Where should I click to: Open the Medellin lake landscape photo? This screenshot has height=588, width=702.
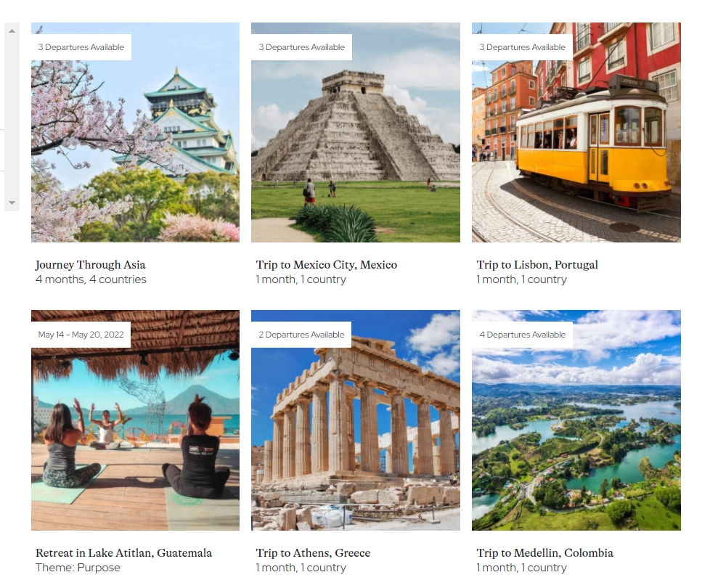point(576,420)
